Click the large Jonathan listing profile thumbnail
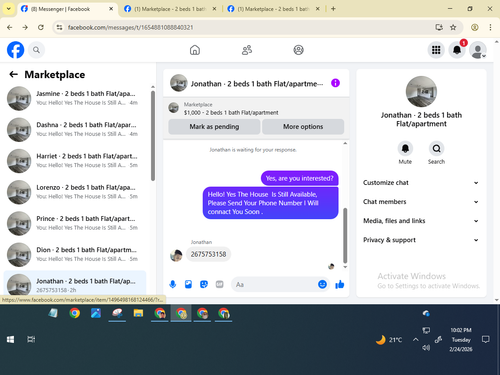The height and width of the screenshot is (375, 500). click(x=421, y=91)
